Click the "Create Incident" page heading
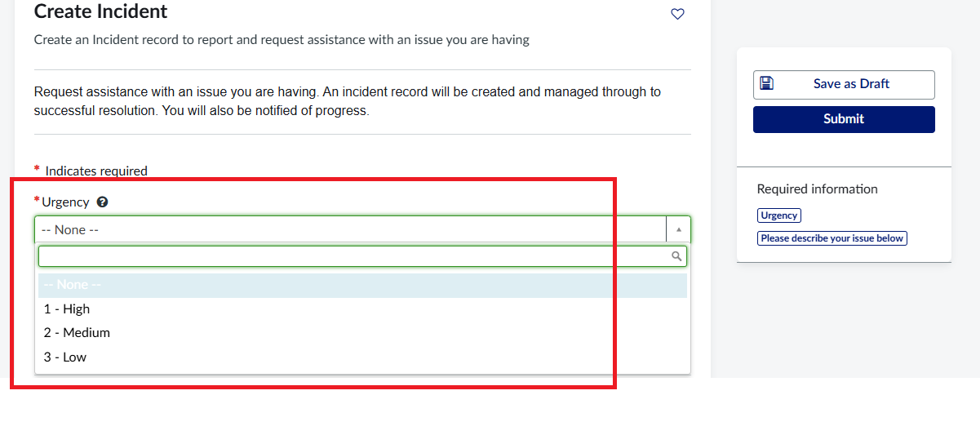 coord(100,11)
